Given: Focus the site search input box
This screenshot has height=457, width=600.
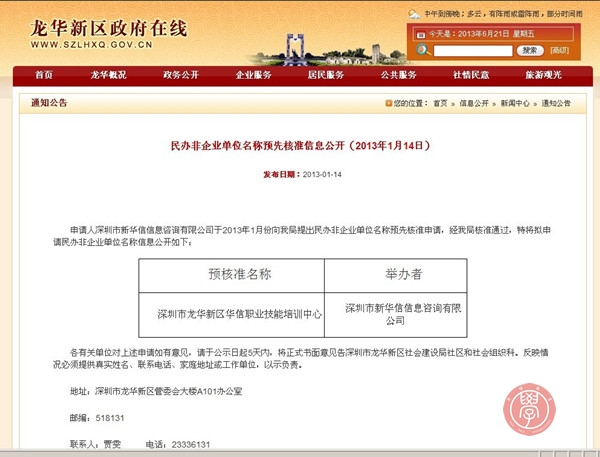Looking at the screenshot, I should (x=473, y=51).
